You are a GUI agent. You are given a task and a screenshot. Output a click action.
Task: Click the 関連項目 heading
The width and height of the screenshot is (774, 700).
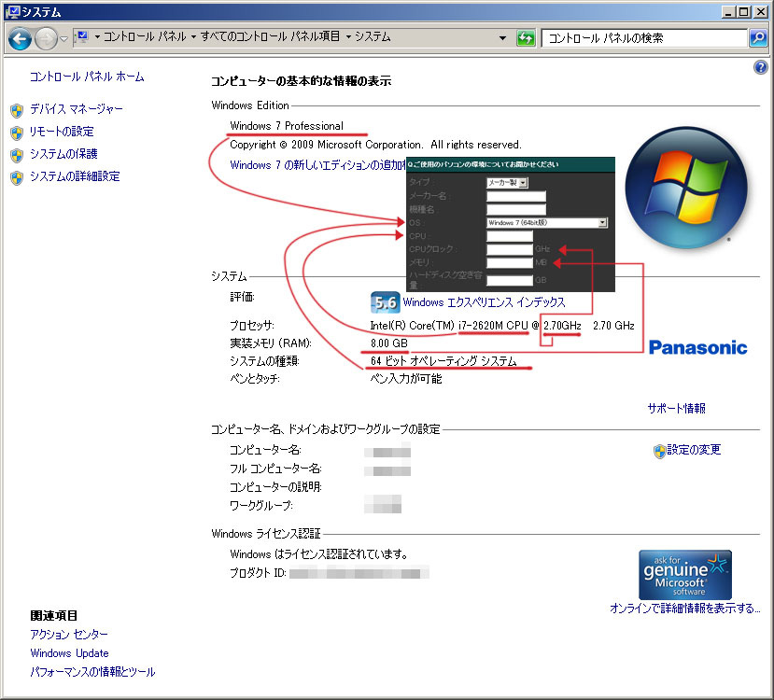pos(54,616)
